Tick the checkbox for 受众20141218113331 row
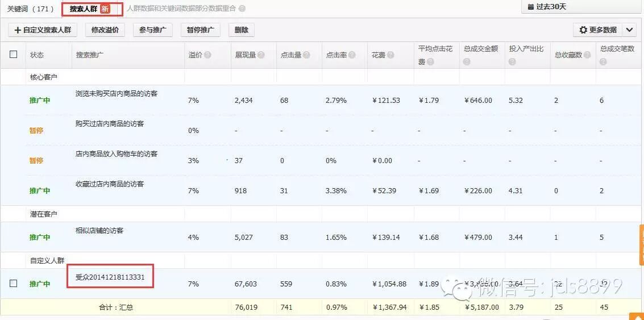This screenshot has width=644, height=320. (13, 283)
